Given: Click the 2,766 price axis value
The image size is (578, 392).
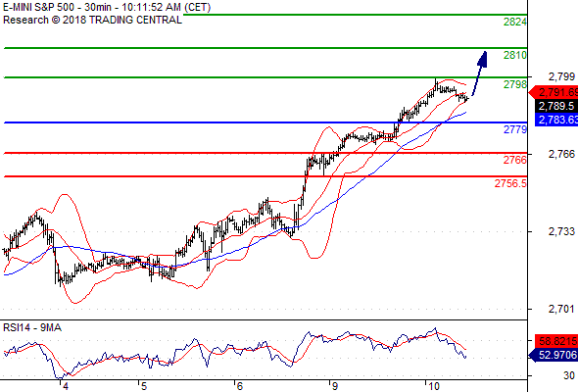Looking at the screenshot, I should coord(561,154).
